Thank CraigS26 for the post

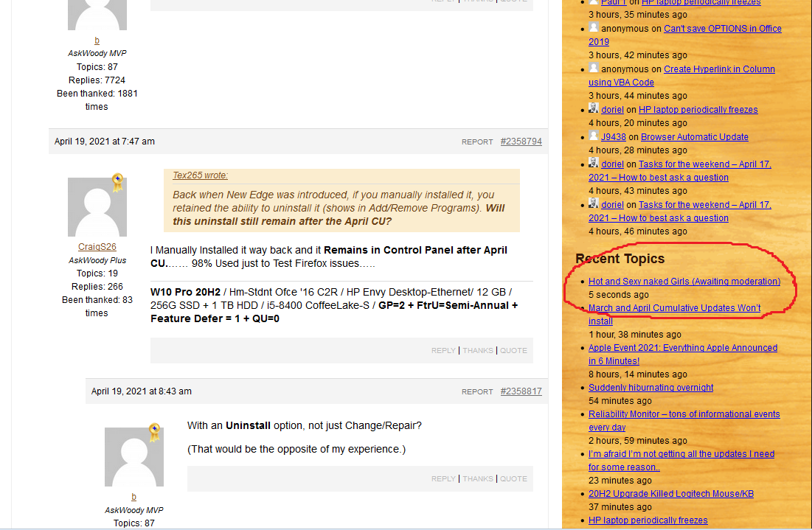477,350
